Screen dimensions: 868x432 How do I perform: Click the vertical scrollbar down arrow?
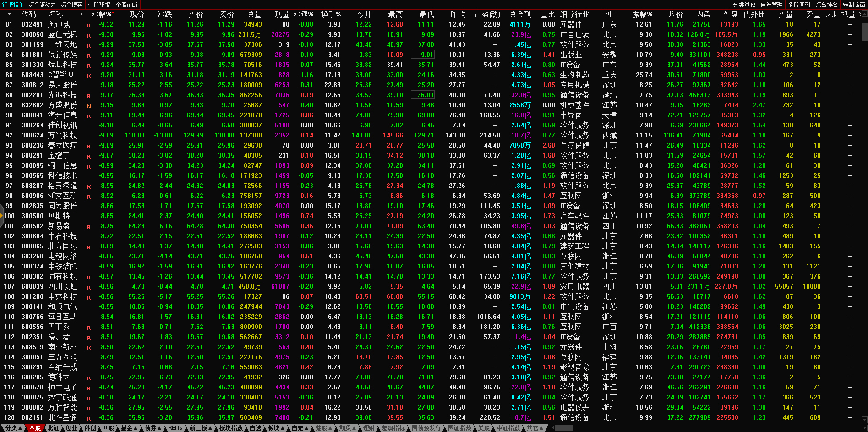tap(864, 420)
